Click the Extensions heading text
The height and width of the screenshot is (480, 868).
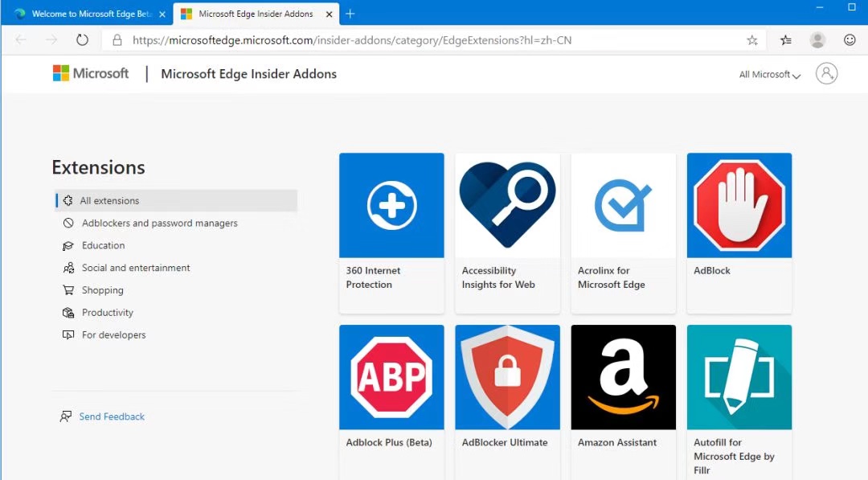point(99,167)
